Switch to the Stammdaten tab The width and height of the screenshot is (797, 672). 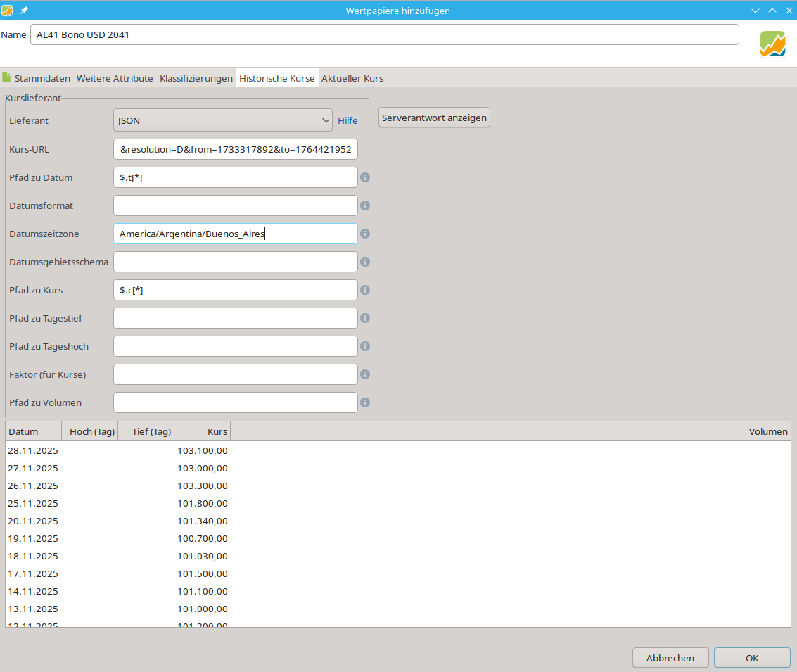[42, 78]
